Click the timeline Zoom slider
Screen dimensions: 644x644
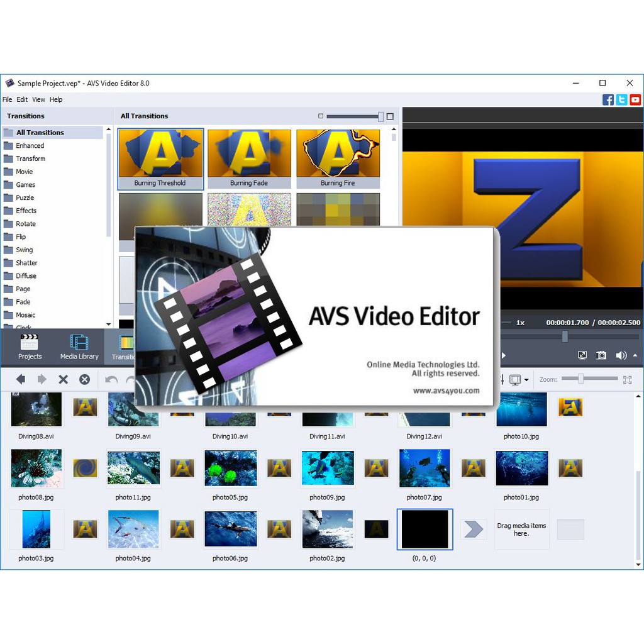(x=589, y=379)
